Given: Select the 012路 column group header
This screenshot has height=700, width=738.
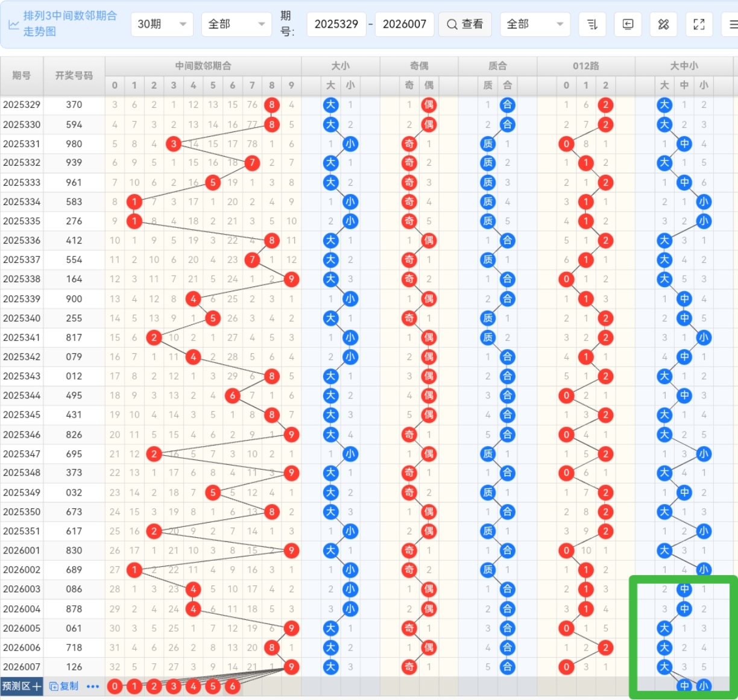Looking at the screenshot, I should [x=586, y=66].
